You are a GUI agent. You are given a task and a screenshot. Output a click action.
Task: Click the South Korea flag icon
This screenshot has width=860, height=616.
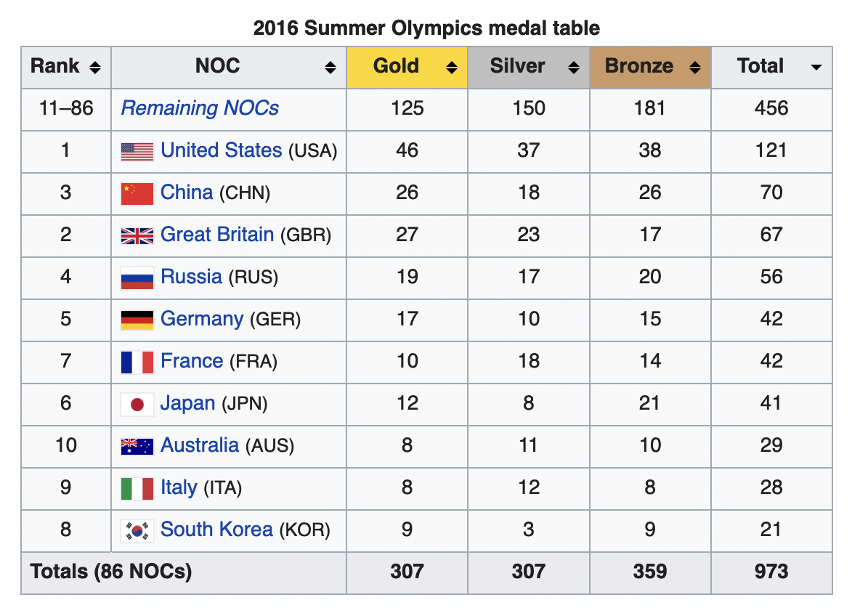pos(137,530)
